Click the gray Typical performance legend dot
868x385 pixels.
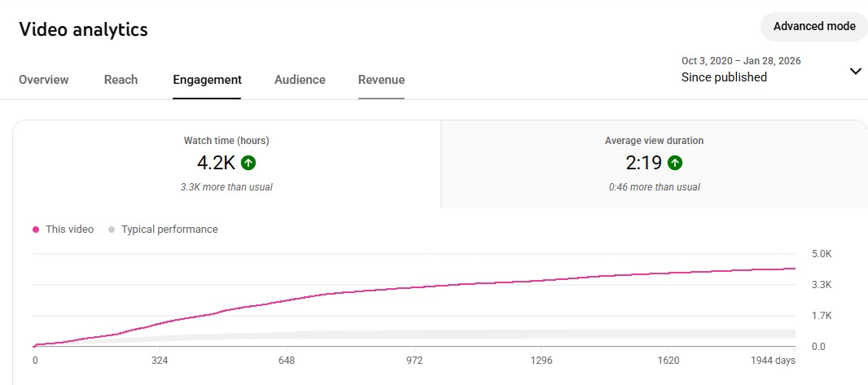tap(112, 230)
